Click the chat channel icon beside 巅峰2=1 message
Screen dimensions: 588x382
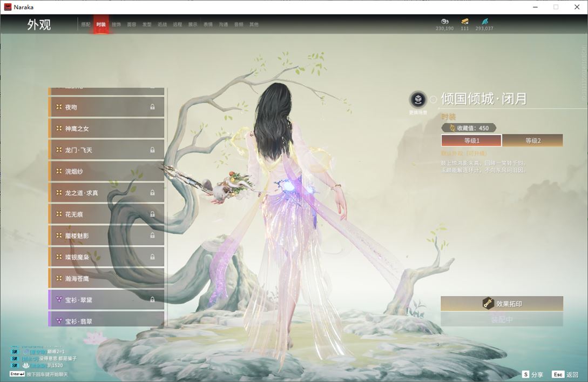(15, 352)
